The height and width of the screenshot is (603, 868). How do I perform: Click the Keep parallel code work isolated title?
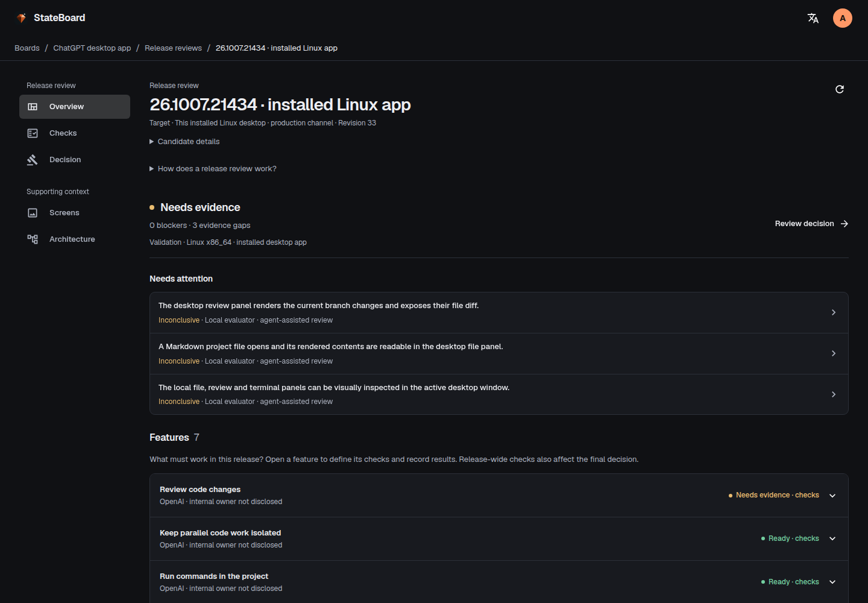[x=220, y=533]
